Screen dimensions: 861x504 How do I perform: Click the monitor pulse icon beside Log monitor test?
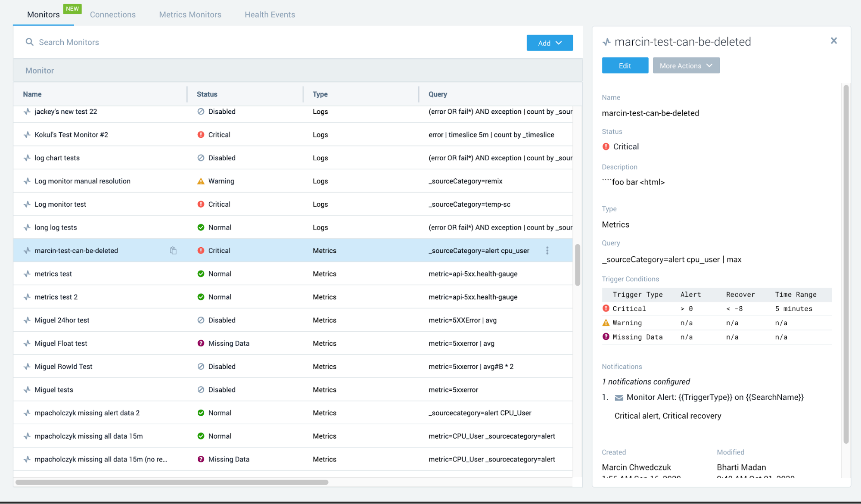click(27, 204)
